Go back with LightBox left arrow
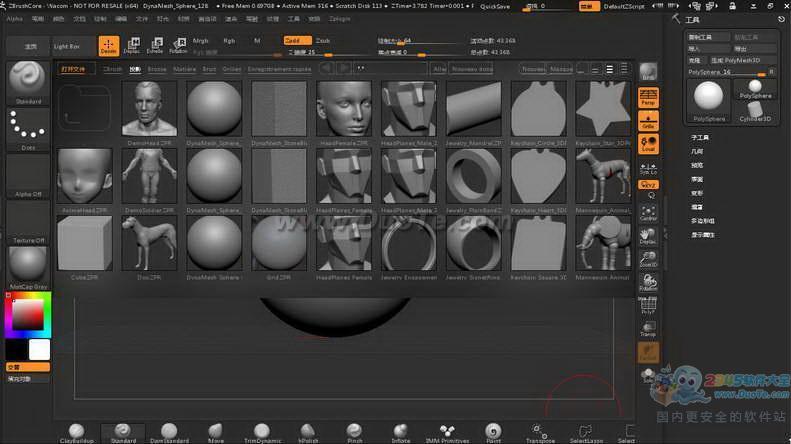 tap(327, 69)
